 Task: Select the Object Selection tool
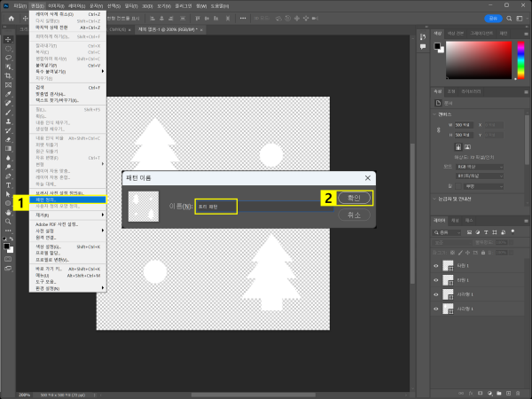click(8, 66)
